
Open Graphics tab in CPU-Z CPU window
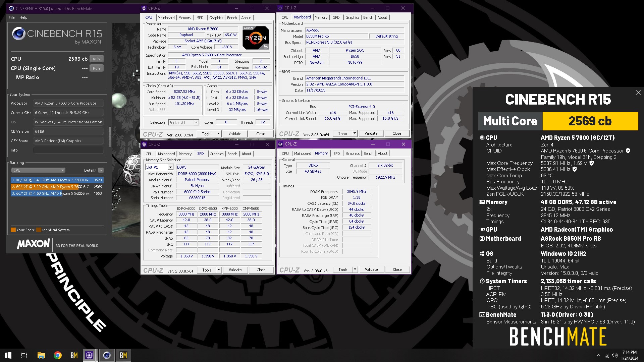click(216, 18)
